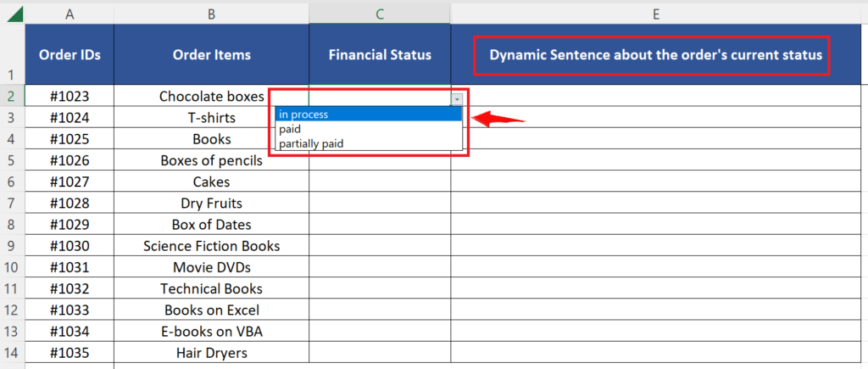
Task: Click the 'Boxes of pencils' cell
Action: 211,160
